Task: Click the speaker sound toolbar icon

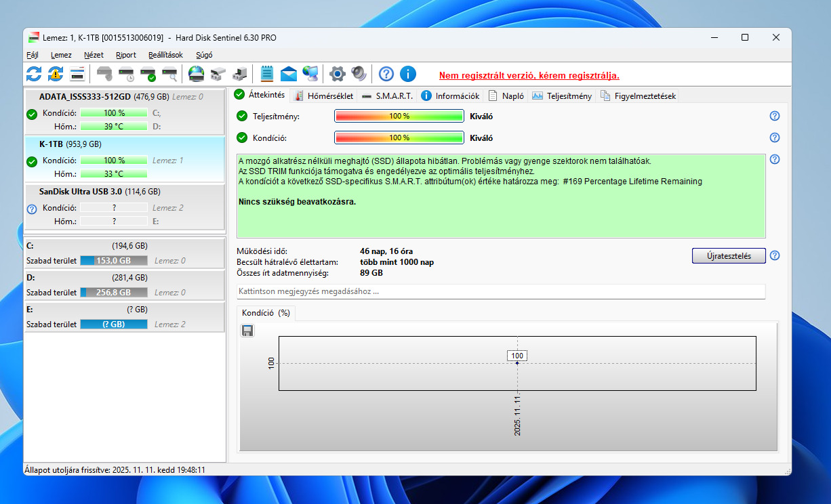Action: [x=359, y=74]
